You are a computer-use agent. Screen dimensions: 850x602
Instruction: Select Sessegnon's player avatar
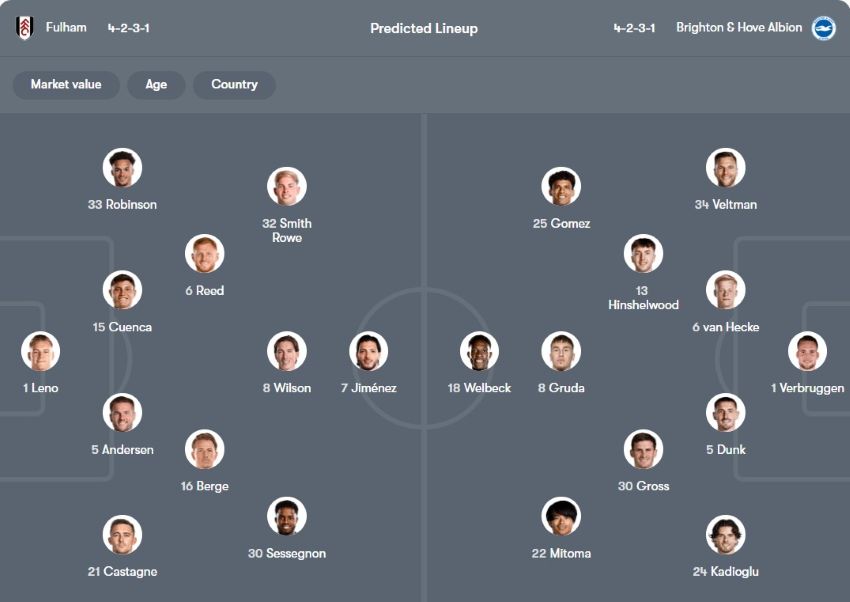tap(287, 516)
